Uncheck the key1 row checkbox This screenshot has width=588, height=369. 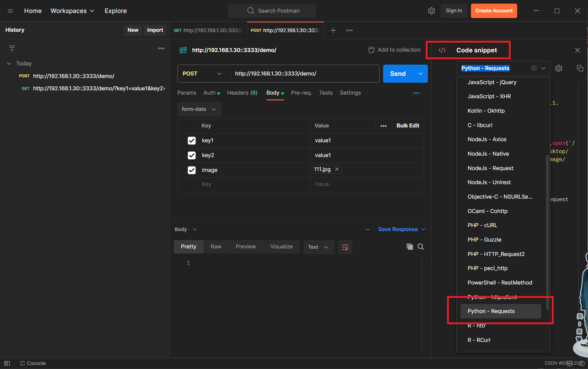click(x=192, y=141)
